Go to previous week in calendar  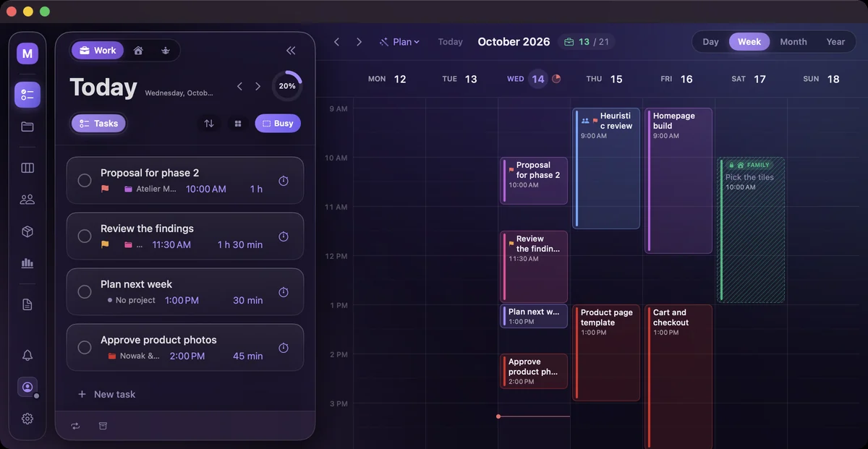tap(336, 42)
